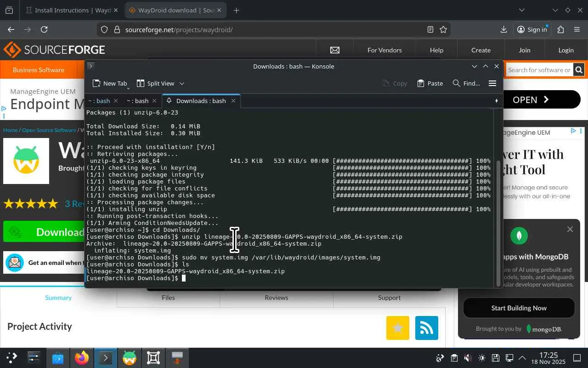This screenshot has height=368, width=588.
Task: Open Business Software menu on SourceForge
Action: [38, 70]
